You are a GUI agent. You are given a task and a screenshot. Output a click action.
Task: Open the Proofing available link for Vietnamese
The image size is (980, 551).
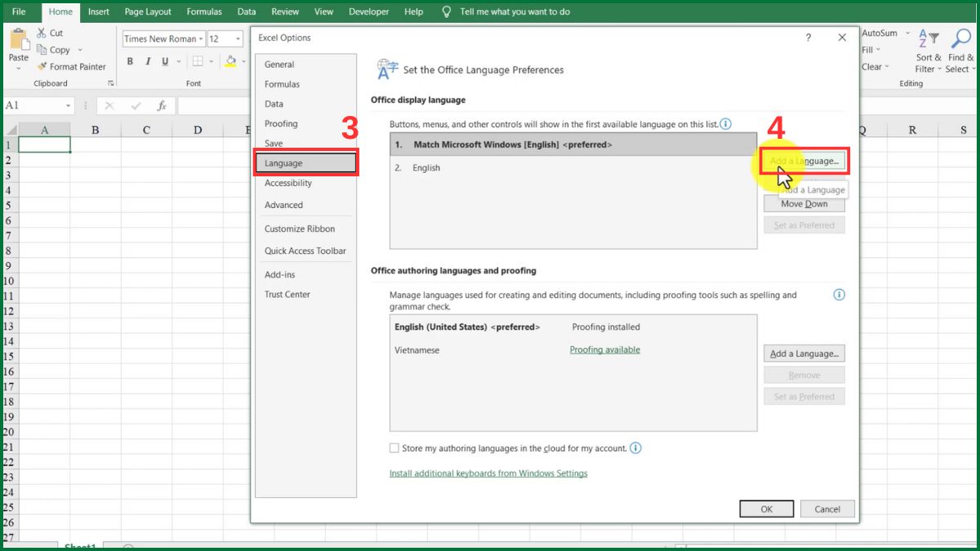coord(604,349)
